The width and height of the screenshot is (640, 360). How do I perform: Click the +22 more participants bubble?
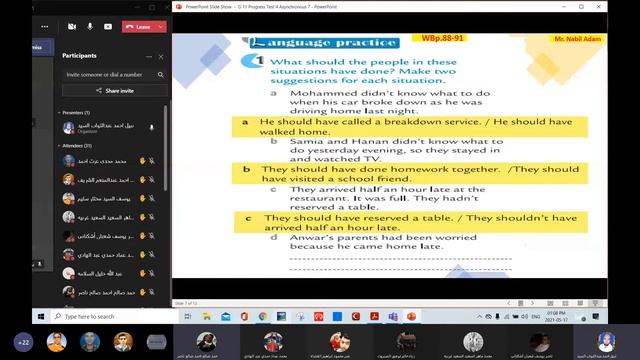click(23, 342)
